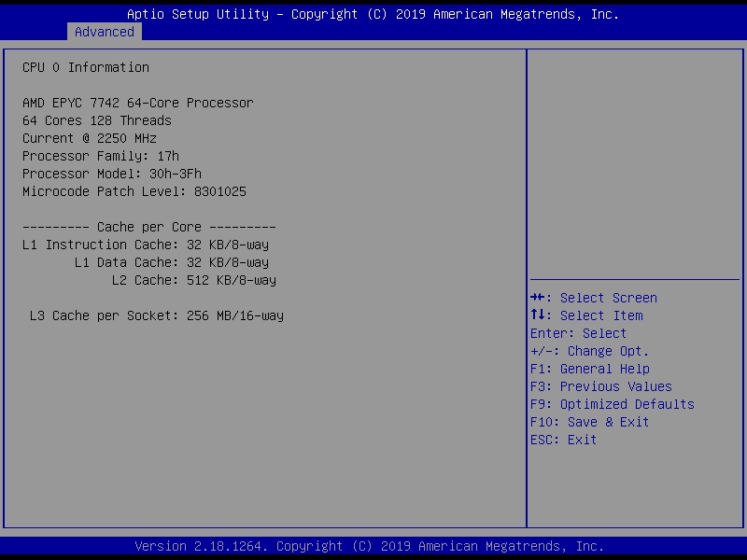Click the 64 Cores 128 Threads line
The height and width of the screenshot is (560, 747).
(97, 120)
